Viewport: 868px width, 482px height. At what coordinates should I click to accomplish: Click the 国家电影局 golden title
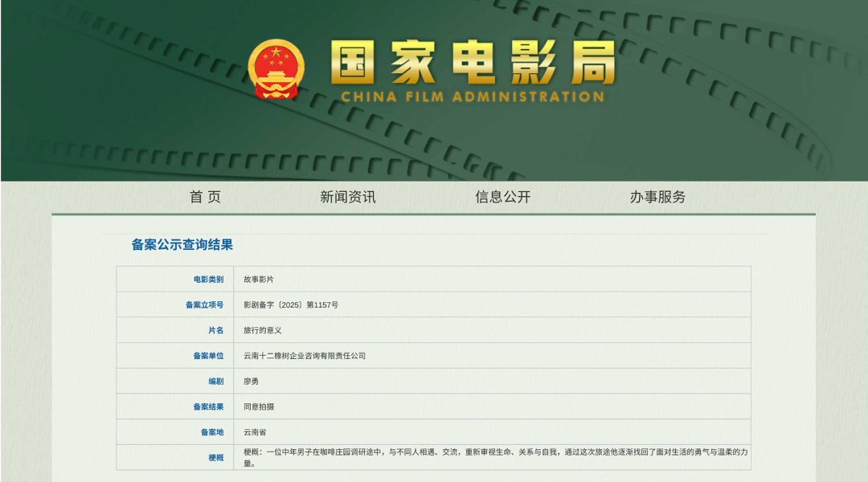[473, 63]
